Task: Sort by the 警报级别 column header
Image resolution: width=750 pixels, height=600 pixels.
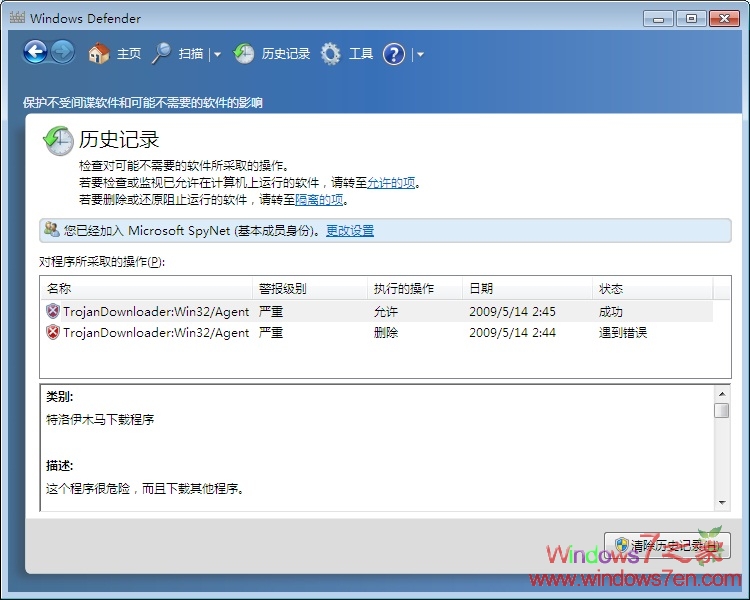Action: tap(310, 288)
